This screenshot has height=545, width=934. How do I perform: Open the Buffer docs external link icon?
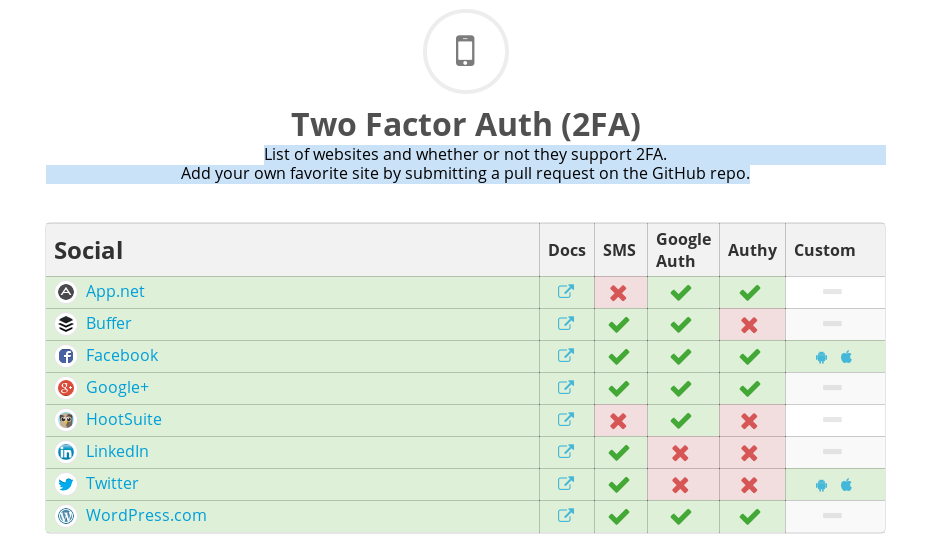565,323
